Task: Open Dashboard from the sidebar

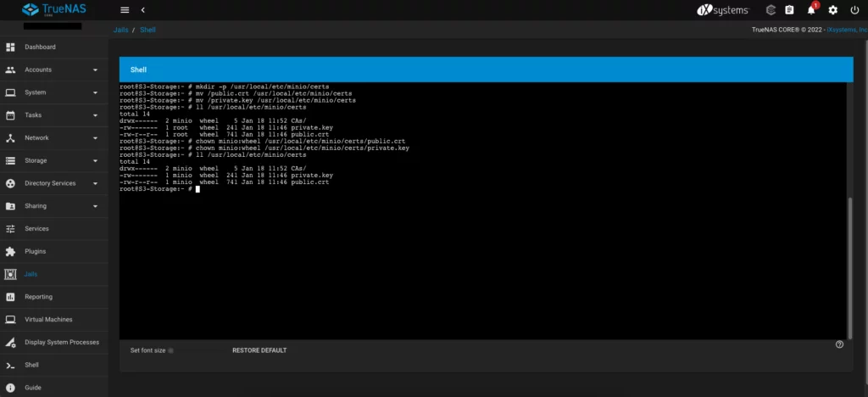Action: pyautogui.click(x=40, y=47)
